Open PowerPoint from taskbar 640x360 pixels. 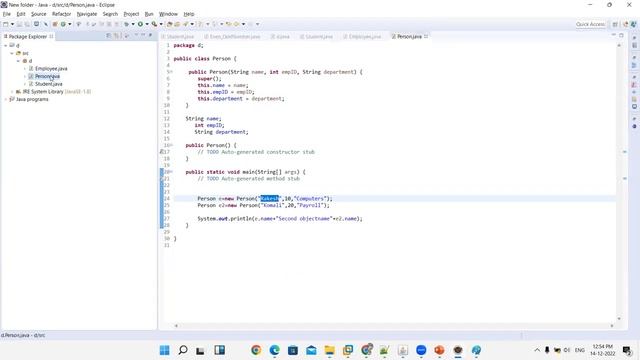point(439,350)
